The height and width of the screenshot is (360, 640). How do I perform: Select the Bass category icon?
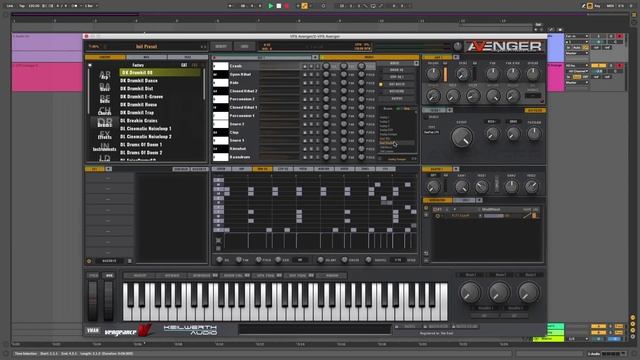point(105,87)
